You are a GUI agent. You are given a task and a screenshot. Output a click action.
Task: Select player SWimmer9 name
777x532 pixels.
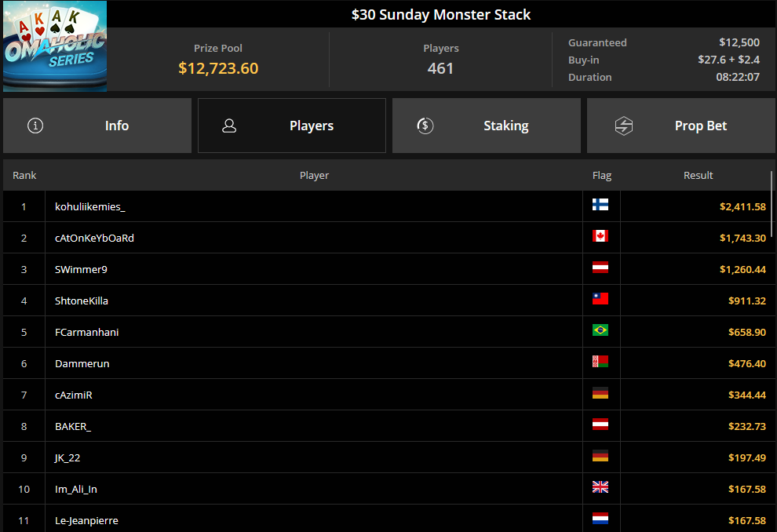tap(81, 269)
